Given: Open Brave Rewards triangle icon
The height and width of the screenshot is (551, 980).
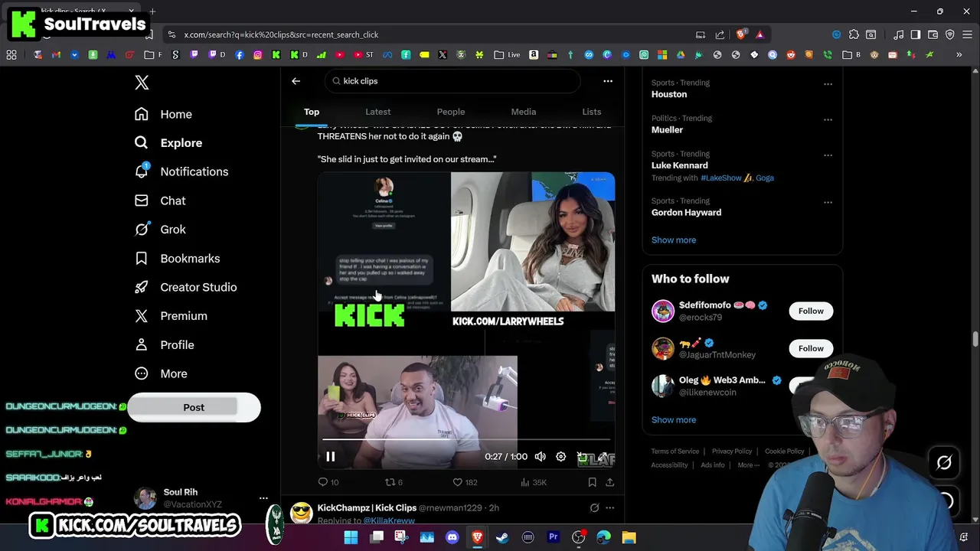Looking at the screenshot, I should point(759,34).
